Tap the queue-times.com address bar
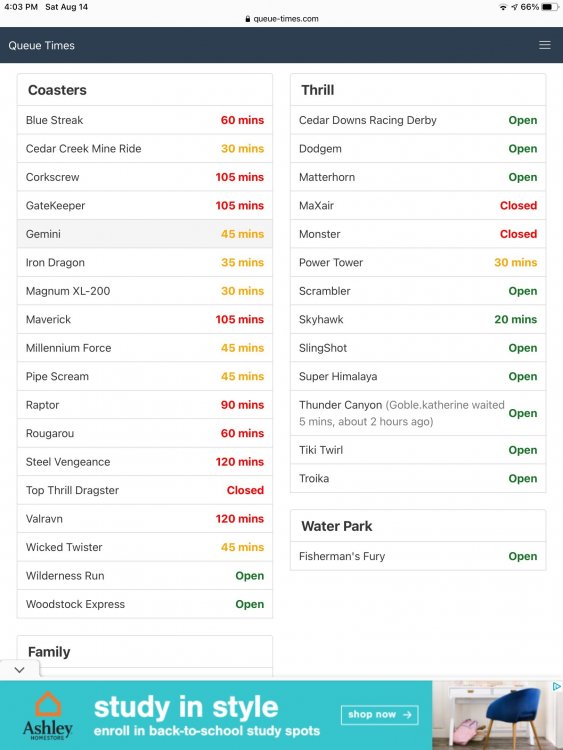The width and height of the screenshot is (563, 750). point(281,19)
